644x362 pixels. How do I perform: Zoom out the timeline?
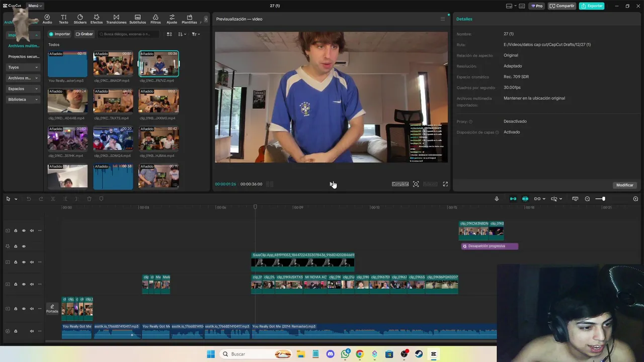click(x=587, y=199)
